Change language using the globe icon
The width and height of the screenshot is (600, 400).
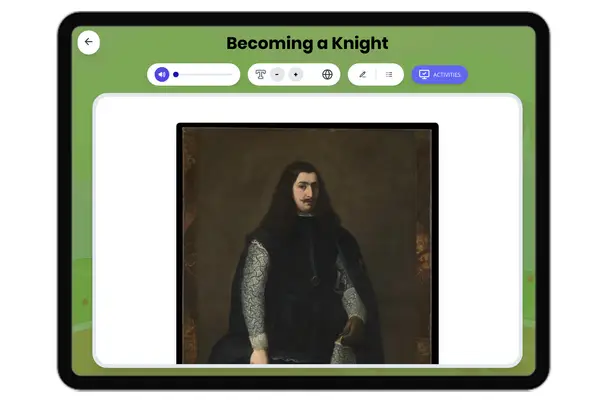327,74
